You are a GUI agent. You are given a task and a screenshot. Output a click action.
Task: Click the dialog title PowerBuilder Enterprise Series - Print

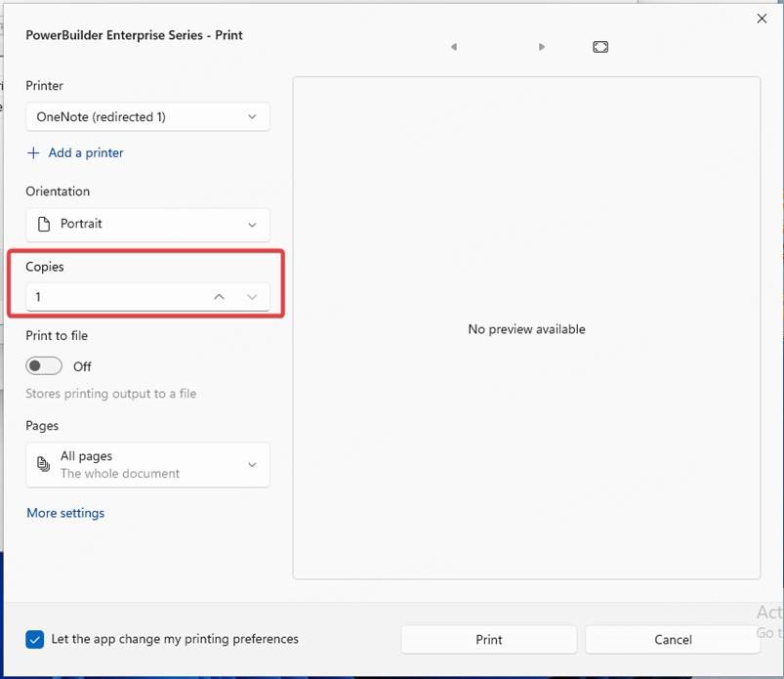134,35
